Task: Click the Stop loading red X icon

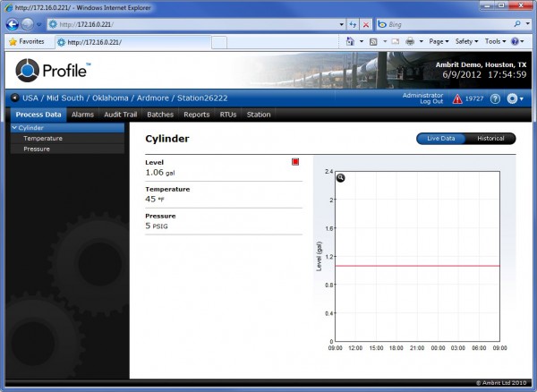Action: 366,25
